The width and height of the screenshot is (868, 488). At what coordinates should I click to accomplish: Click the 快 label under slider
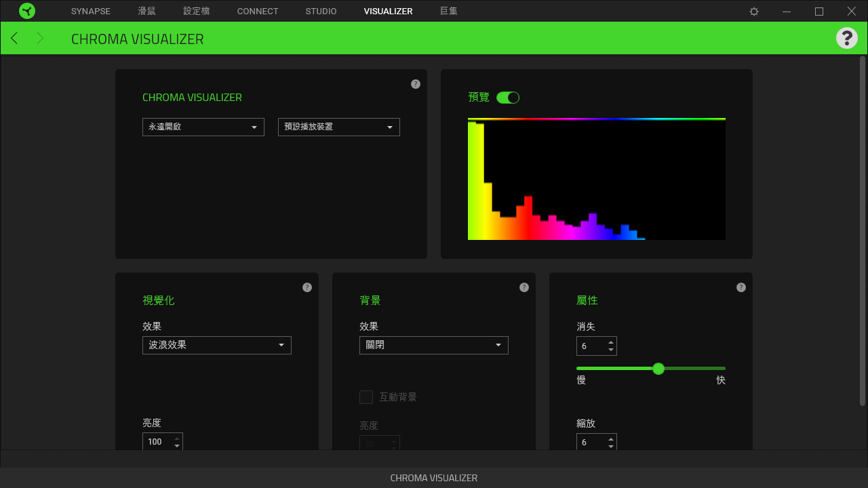721,380
